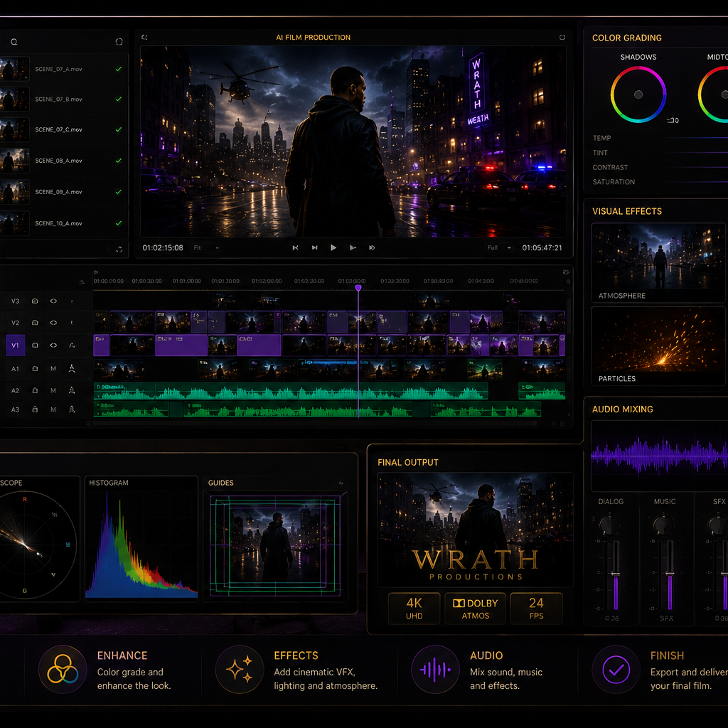Click the Finish checkmark icon
Image resolution: width=728 pixels, height=728 pixels.
(x=616, y=670)
